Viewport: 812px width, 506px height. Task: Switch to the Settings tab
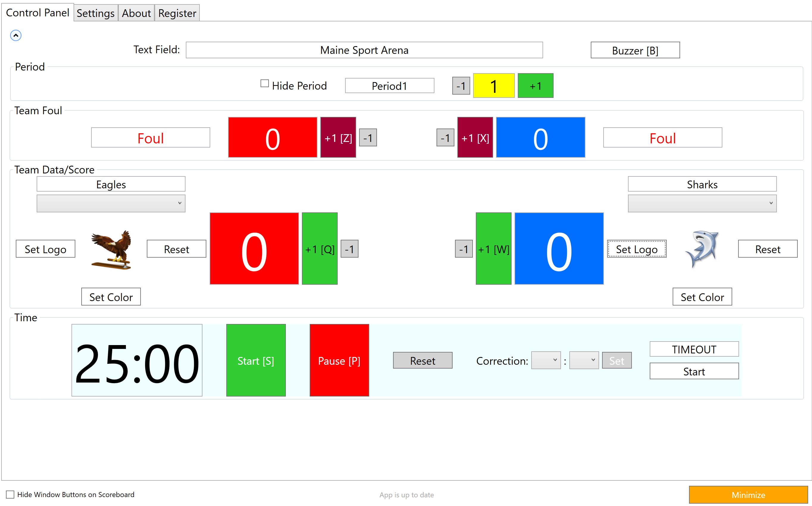pos(95,13)
